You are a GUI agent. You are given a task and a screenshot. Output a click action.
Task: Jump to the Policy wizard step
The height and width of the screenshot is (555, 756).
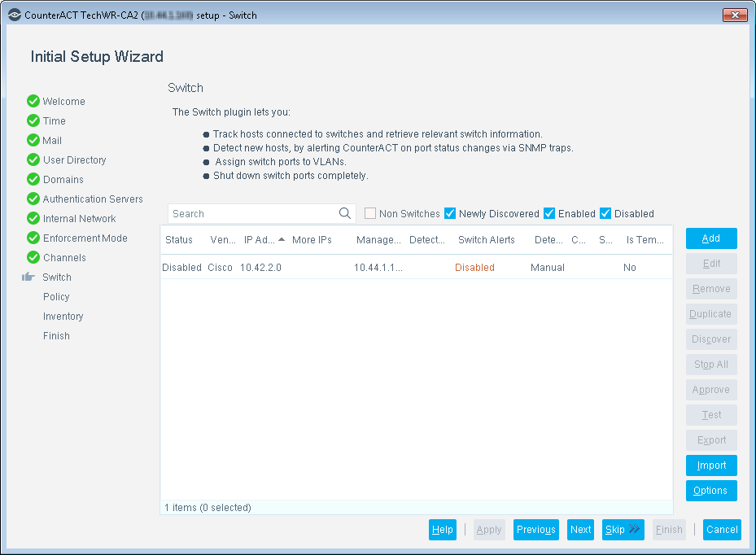(56, 296)
